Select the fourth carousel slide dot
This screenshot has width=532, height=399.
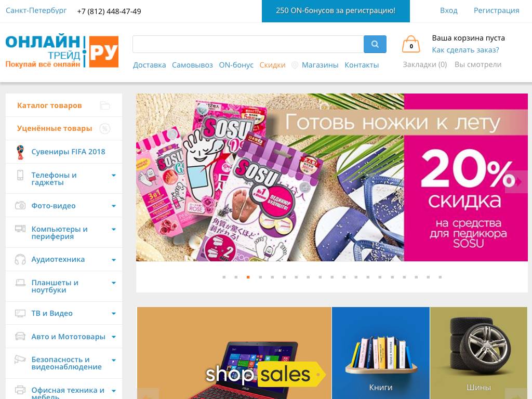pos(260,277)
